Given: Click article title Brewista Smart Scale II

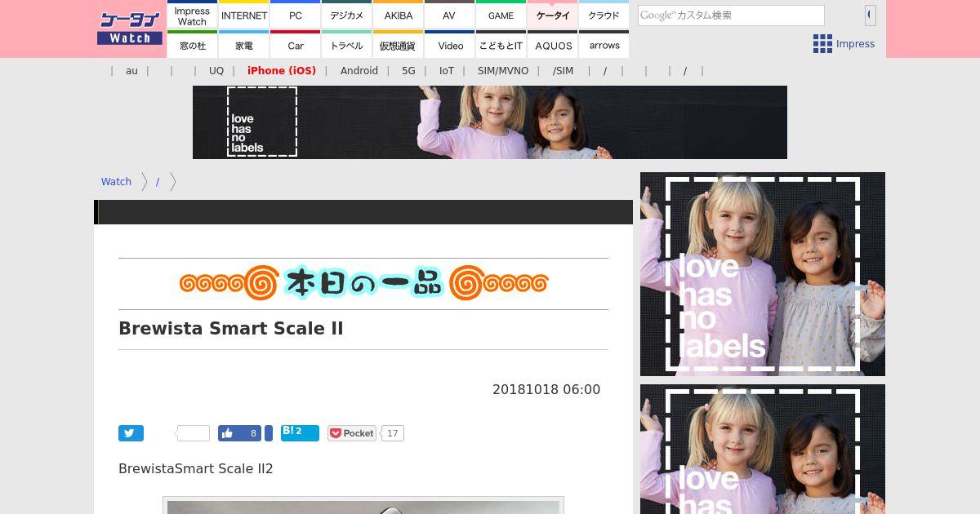Looking at the screenshot, I should tap(231, 329).
